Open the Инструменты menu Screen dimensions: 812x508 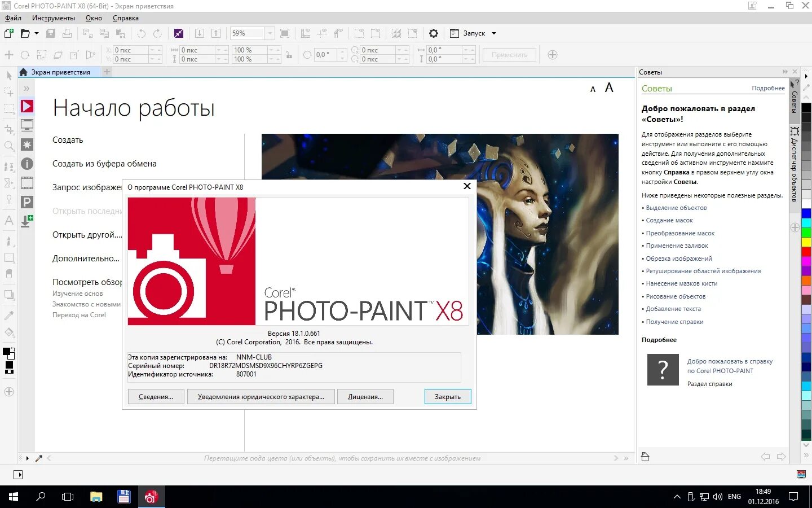pos(54,18)
